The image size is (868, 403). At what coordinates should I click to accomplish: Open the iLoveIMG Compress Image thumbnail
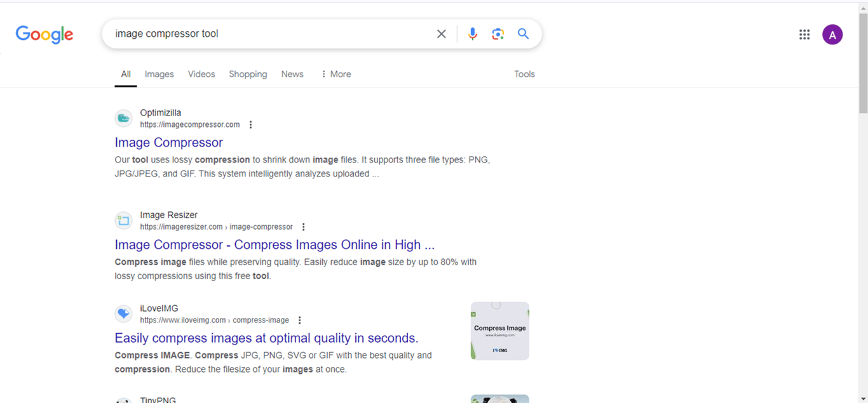click(500, 331)
